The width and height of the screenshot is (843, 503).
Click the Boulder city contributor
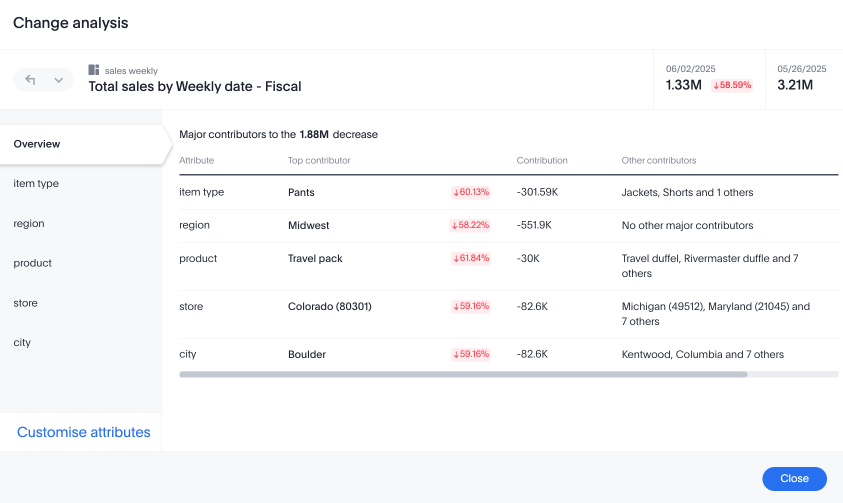tap(307, 354)
